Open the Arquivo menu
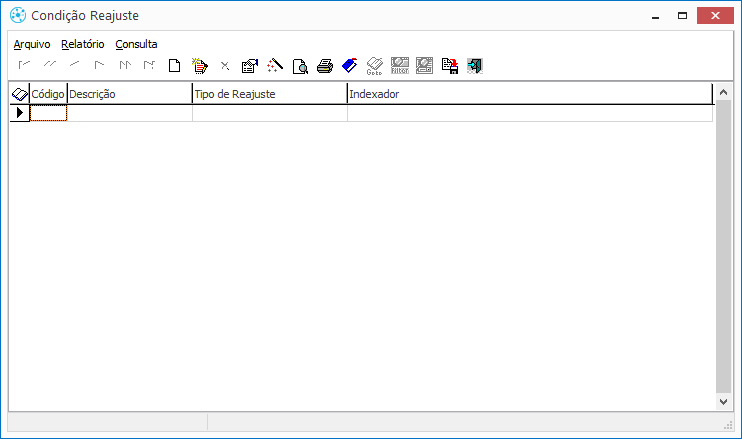742x439 pixels. [x=32, y=44]
